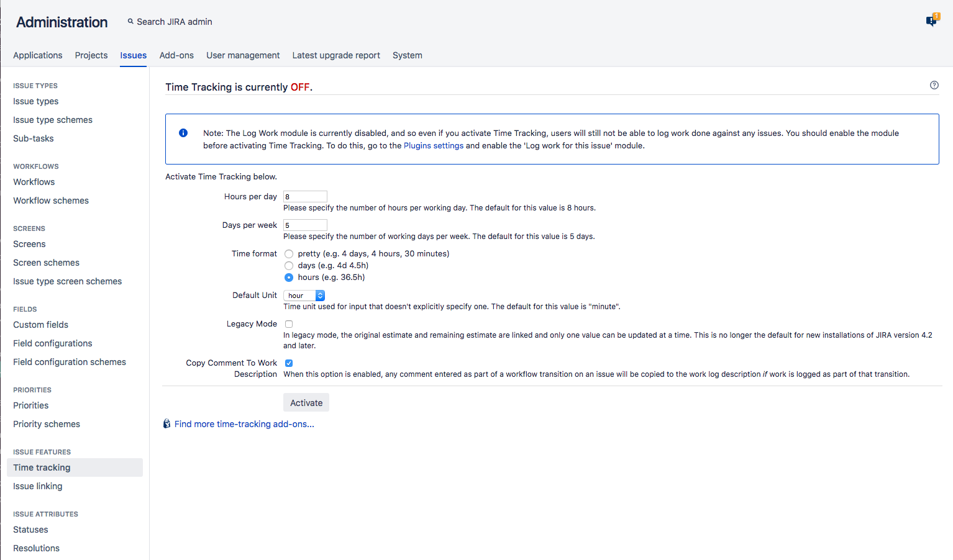Screen dimensions: 953x560
Task: Go to User management section
Action: pyautogui.click(x=243, y=55)
